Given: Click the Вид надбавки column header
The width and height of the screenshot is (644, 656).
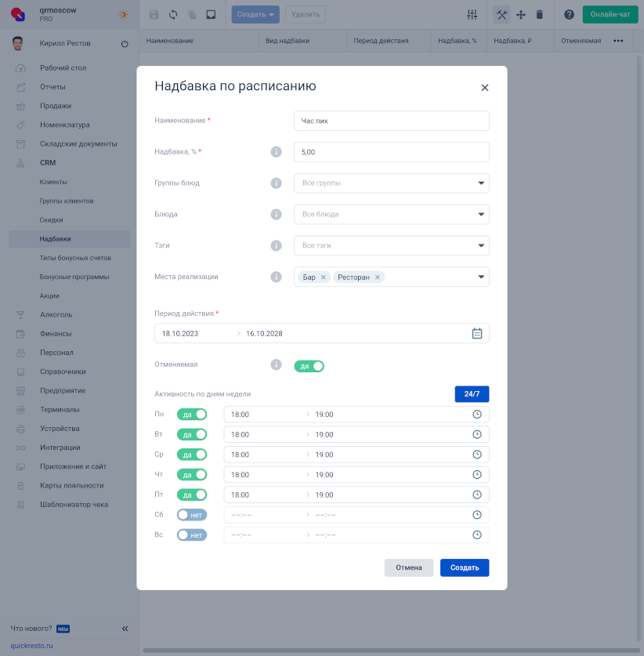Looking at the screenshot, I should 288,41.
